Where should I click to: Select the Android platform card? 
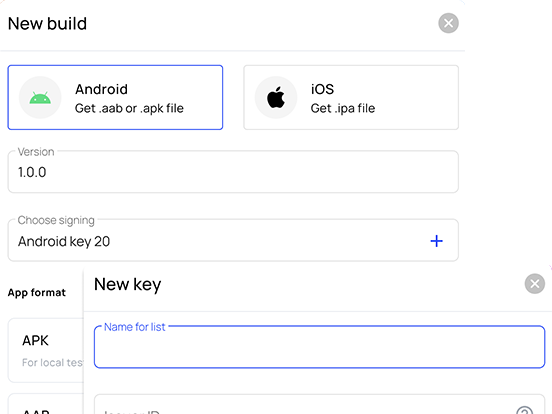(115, 97)
